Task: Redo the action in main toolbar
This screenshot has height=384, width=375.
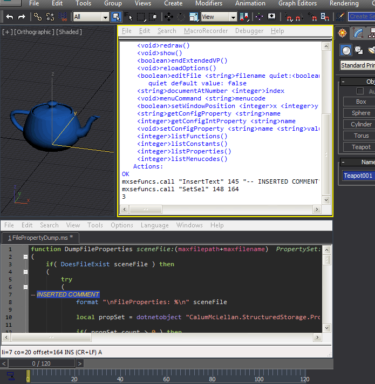Action: (x=22, y=17)
